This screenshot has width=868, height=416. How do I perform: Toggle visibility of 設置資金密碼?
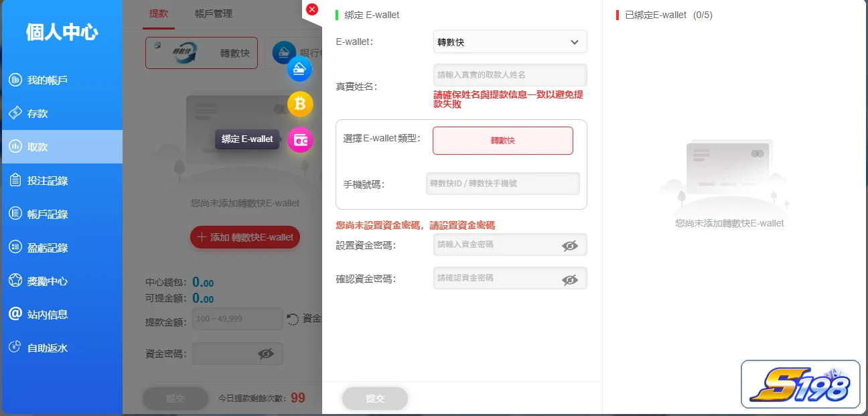[x=570, y=246]
